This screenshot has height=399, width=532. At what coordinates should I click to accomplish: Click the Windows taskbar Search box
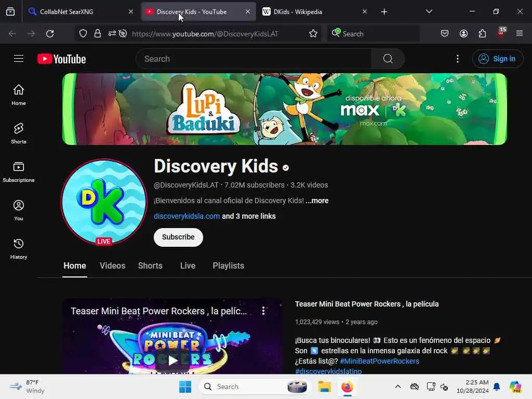tap(255, 387)
